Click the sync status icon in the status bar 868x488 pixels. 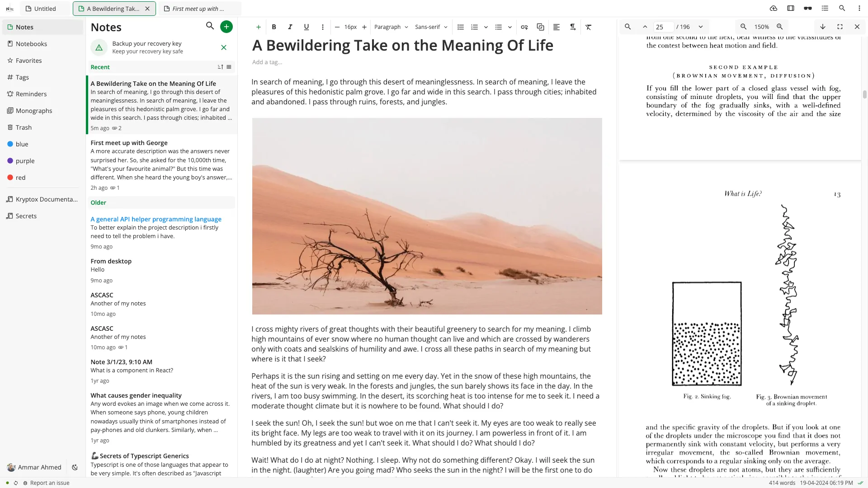tap(16, 483)
